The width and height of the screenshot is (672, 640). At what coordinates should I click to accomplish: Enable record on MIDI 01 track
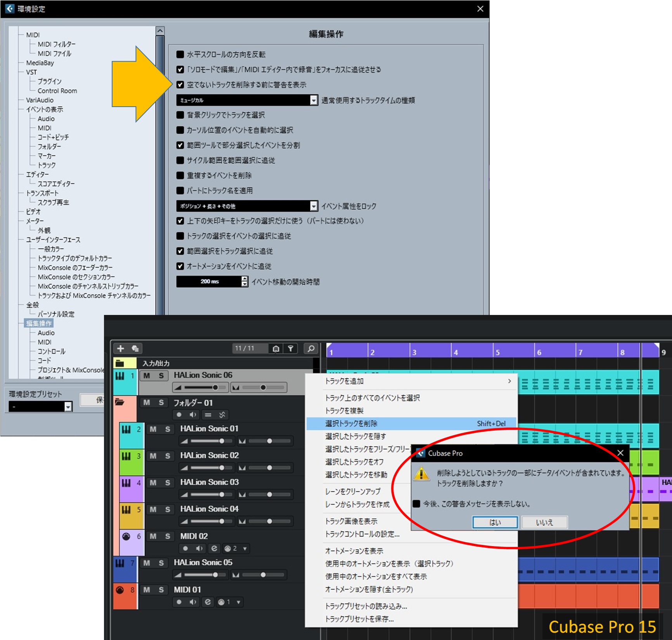pos(179,602)
